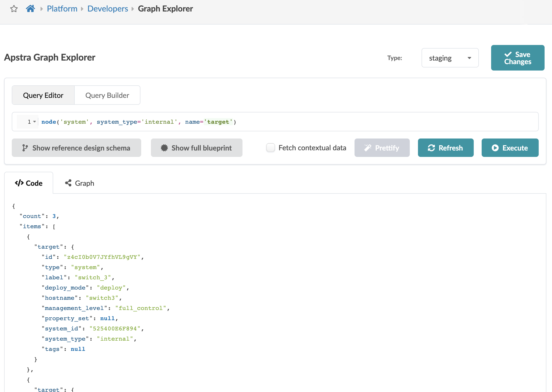
Task: Click the Save Changes checkmark button
Action: [517, 58]
